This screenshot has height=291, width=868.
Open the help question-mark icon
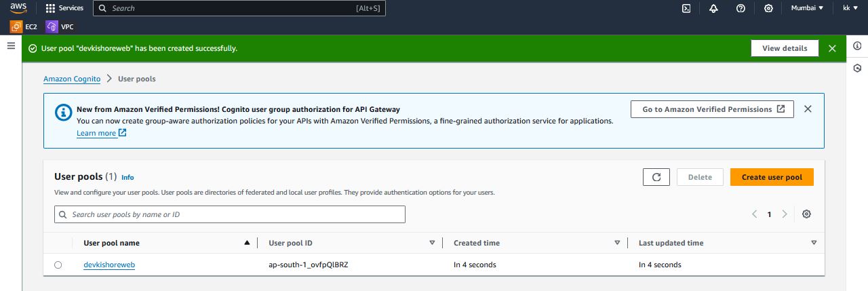[741, 8]
